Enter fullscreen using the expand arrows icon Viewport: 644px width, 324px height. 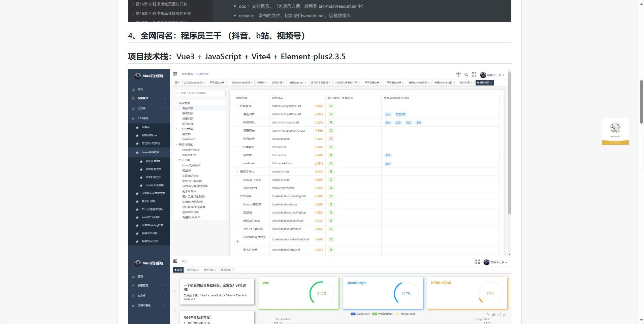coord(474,74)
